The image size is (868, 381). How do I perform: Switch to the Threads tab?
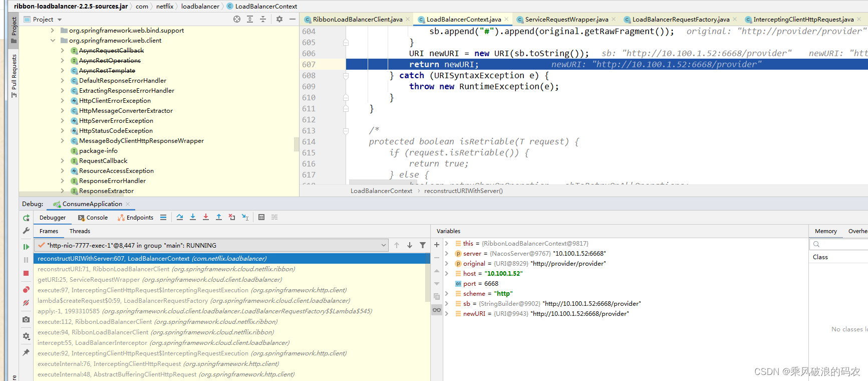click(x=80, y=231)
